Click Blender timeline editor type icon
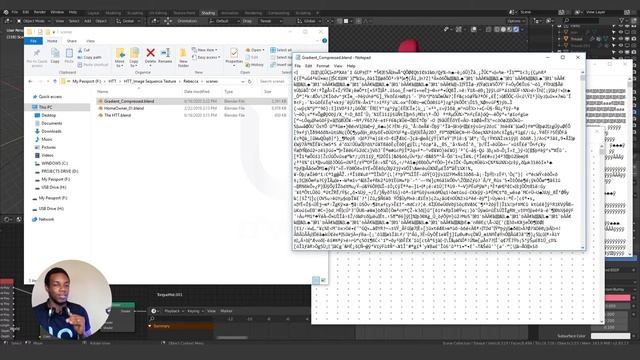Viewport: 640px width, 360px height. (x=154, y=311)
